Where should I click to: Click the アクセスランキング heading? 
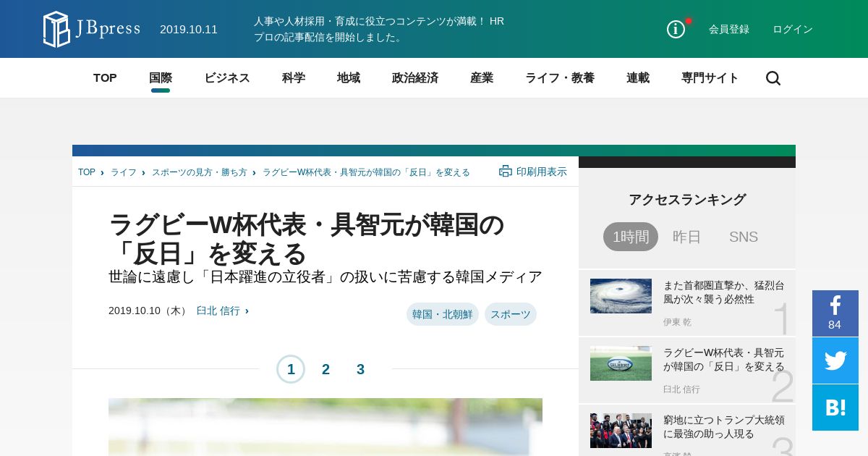click(x=687, y=200)
